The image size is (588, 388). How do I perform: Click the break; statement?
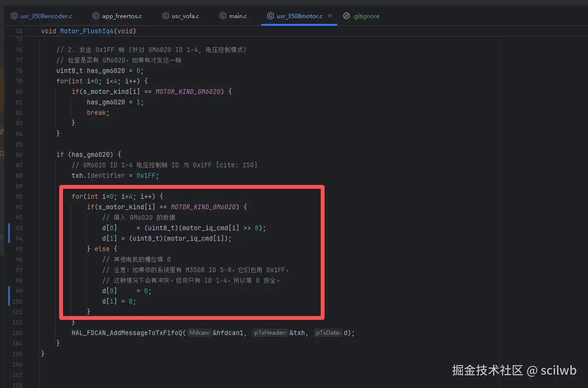click(98, 112)
